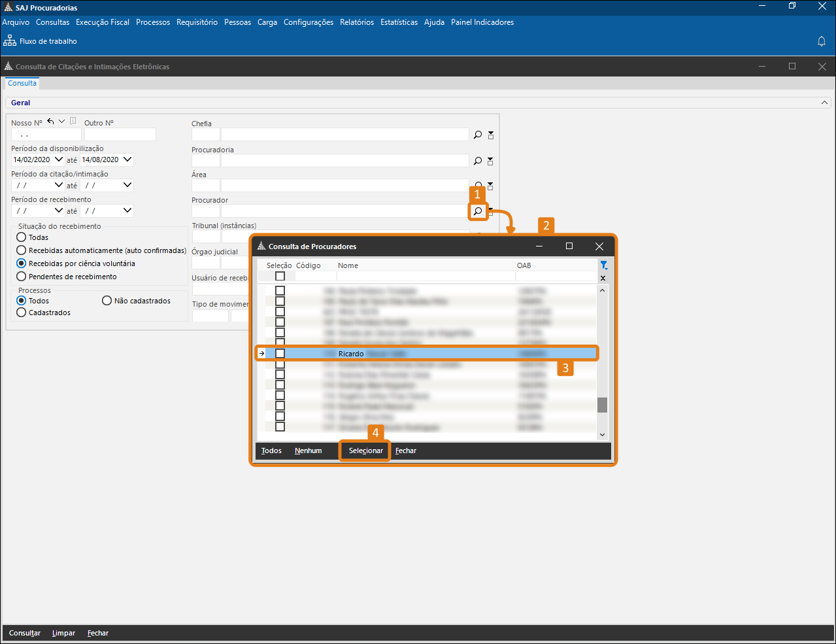Click the Procurador search magnifier icon

(478, 211)
